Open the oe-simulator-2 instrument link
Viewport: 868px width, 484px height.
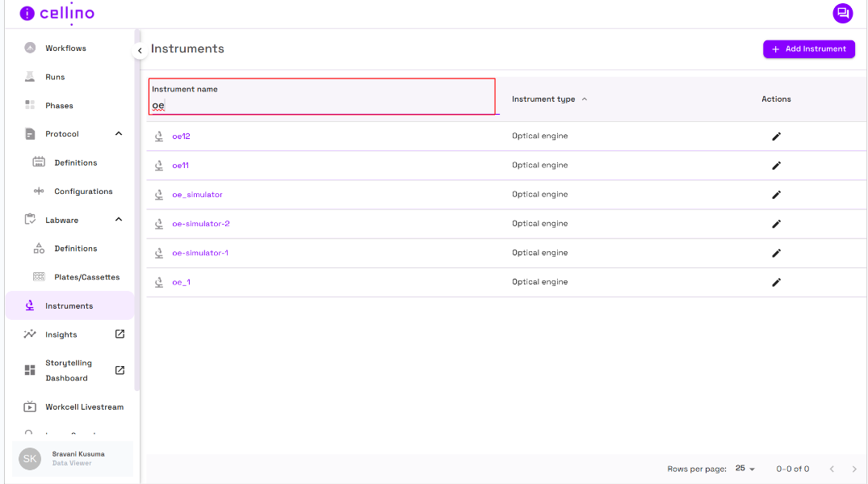[201, 224]
